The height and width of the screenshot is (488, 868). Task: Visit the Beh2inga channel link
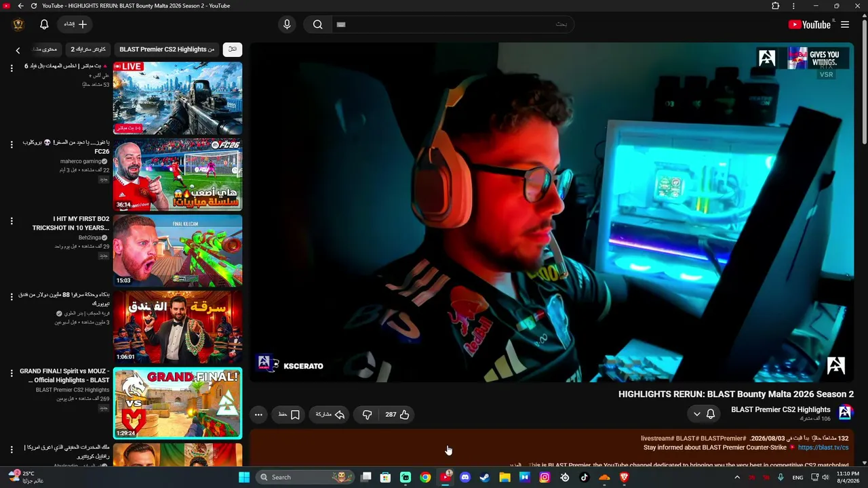pos(90,238)
